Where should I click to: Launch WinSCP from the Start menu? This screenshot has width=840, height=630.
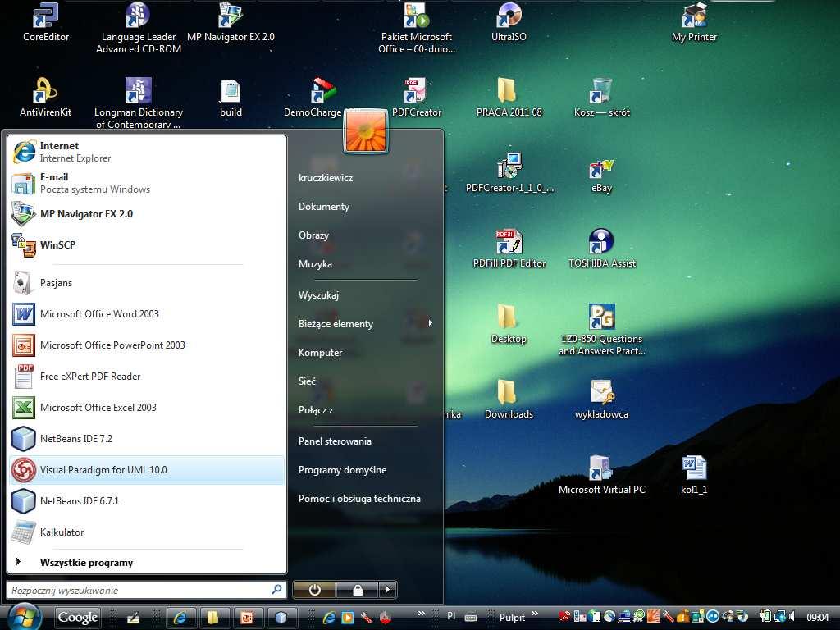[148, 244]
